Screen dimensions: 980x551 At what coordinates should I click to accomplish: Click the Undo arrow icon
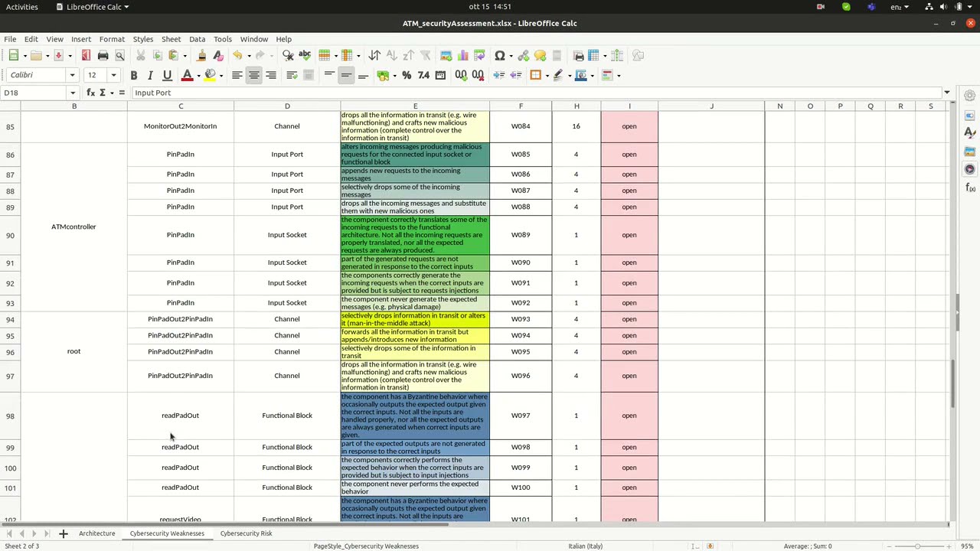click(x=237, y=55)
